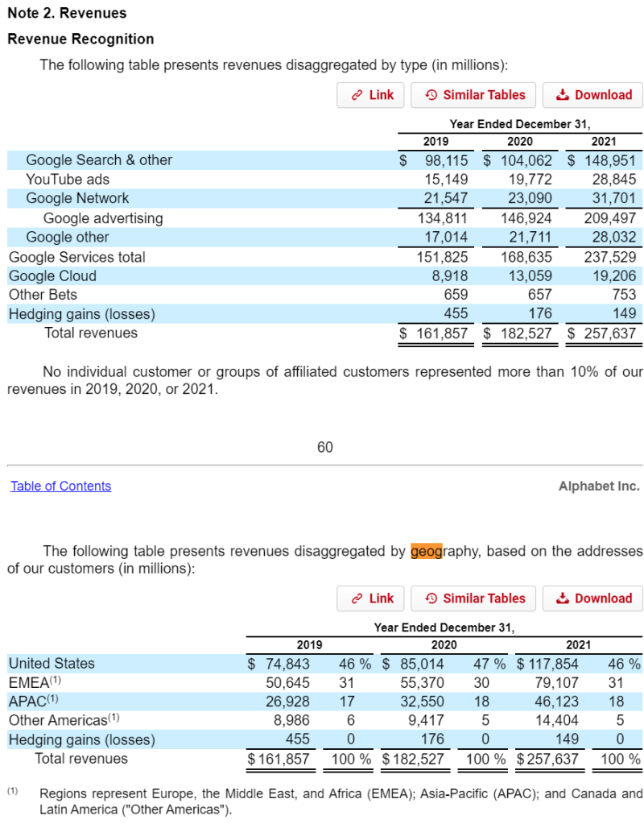The image size is (644, 824).
Task: Select the Other Americas 2020 value 9,417
Action: pos(426,720)
